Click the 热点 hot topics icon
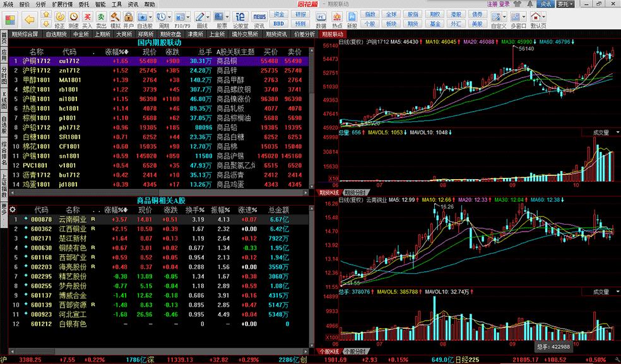This screenshot has width=621, height=364. 336,20
